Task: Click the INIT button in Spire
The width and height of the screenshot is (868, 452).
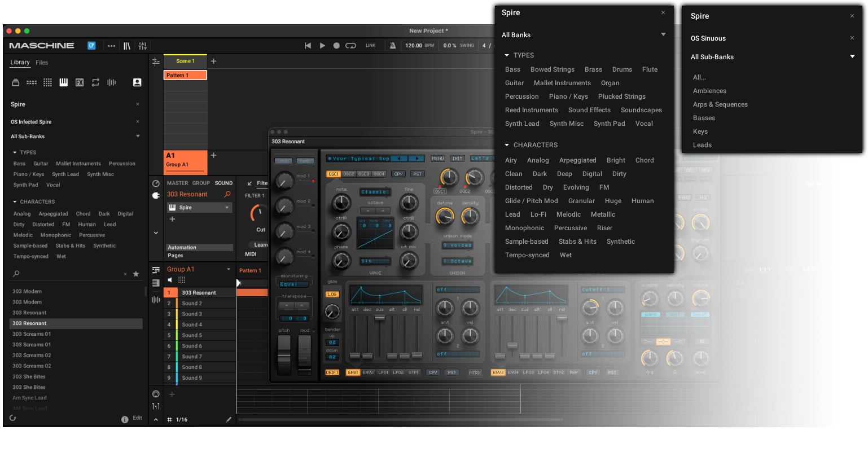Action: pos(457,159)
